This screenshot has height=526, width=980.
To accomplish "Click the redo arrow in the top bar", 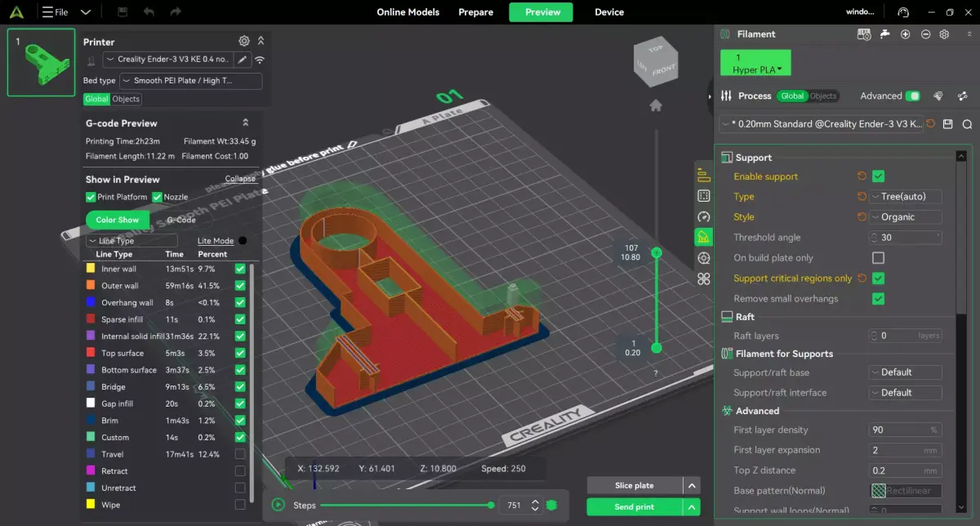I will pos(175,12).
